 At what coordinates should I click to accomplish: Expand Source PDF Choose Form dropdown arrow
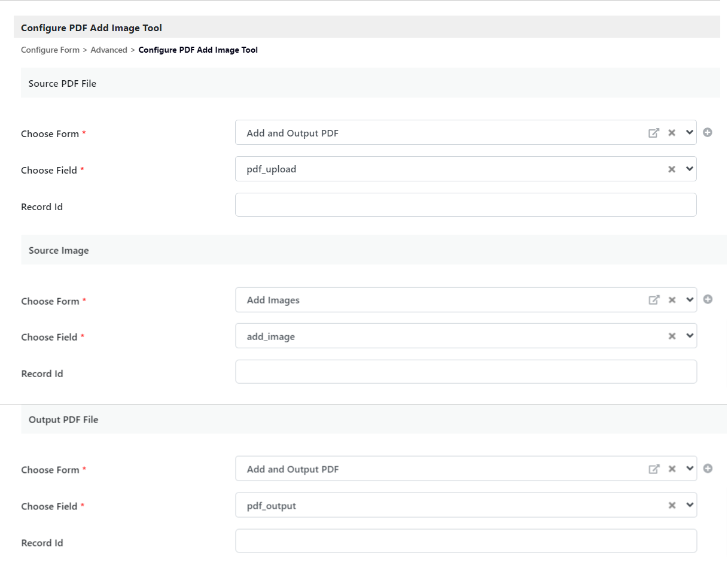point(690,132)
